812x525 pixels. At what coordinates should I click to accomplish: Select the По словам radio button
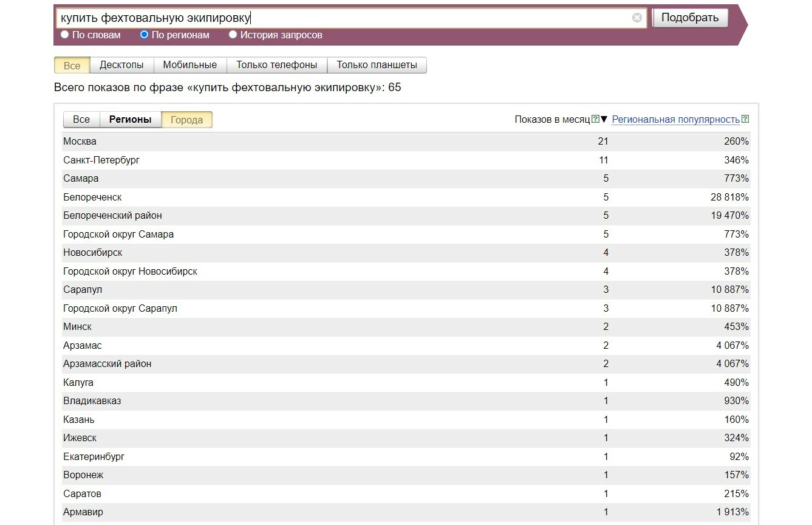pyautogui.click(x=65, y=35)
